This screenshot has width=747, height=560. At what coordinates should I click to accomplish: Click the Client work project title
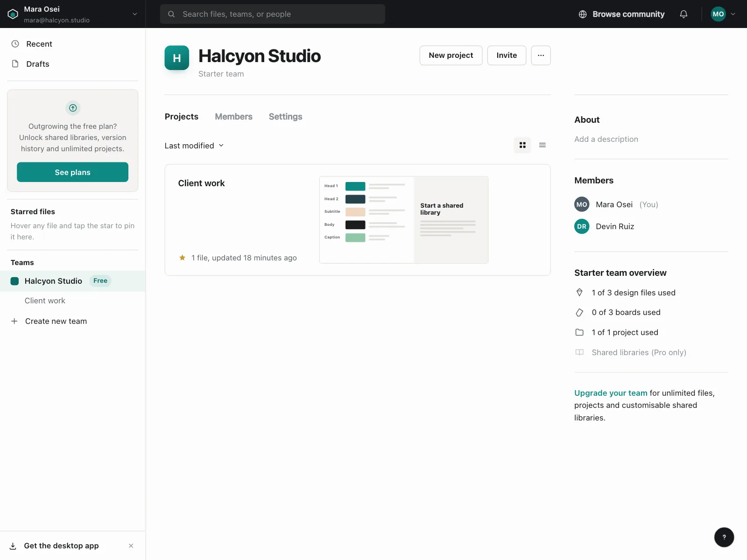tap(201, 183)
